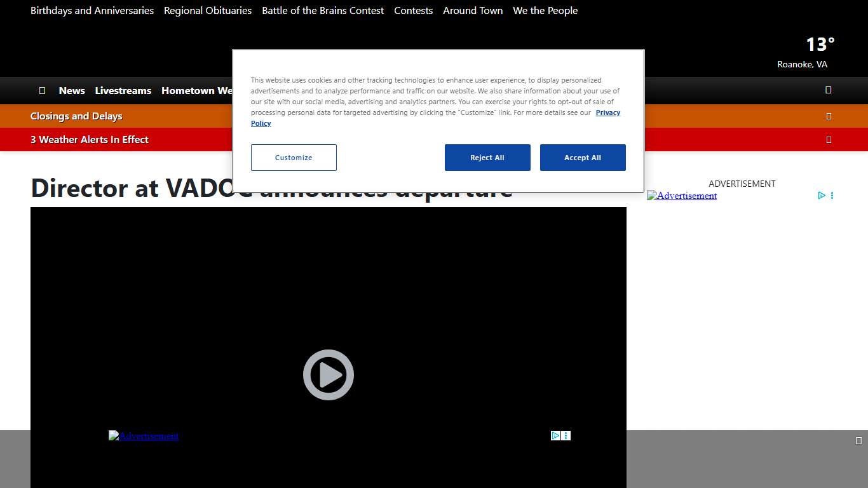The width and height of the screenshot is (868, 488).
Task: Play the article video
Action: point(328,375)
